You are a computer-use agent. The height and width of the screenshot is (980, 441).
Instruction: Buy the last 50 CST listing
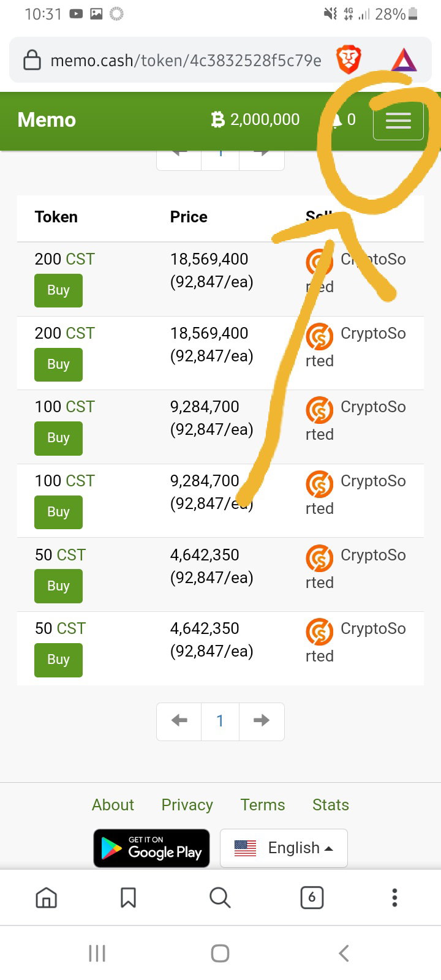58,660
